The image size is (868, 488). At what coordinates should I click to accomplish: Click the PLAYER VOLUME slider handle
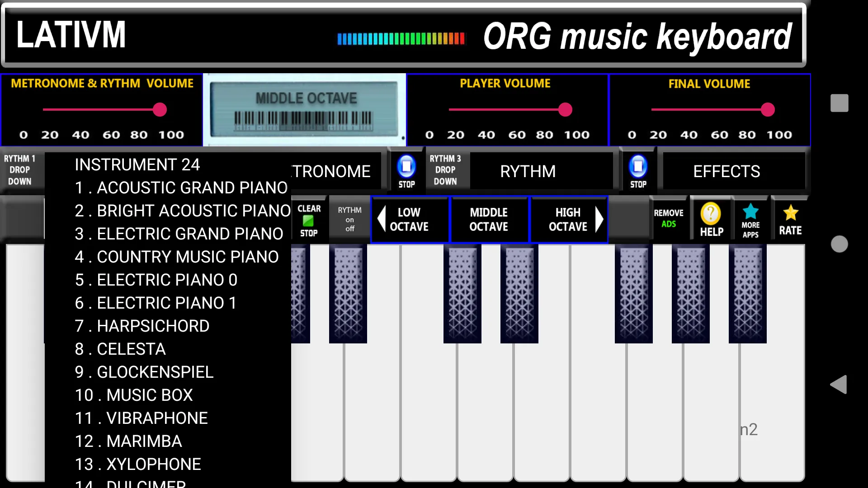point(565,109)
